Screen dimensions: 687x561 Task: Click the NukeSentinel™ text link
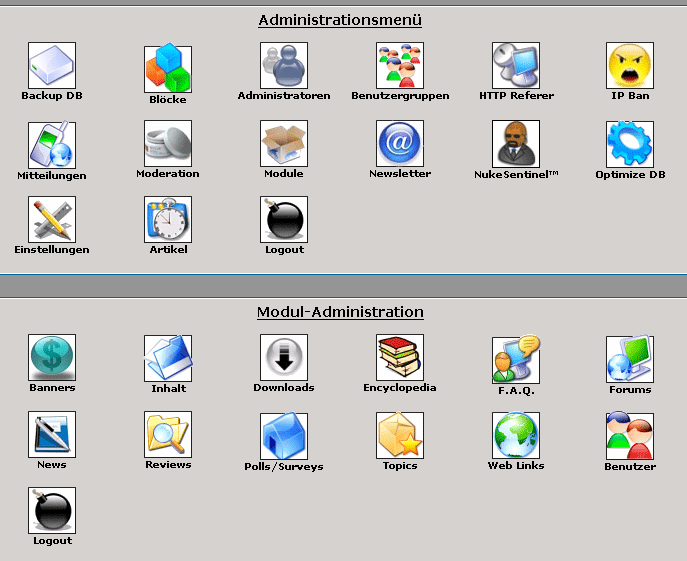tap(516, 174)
